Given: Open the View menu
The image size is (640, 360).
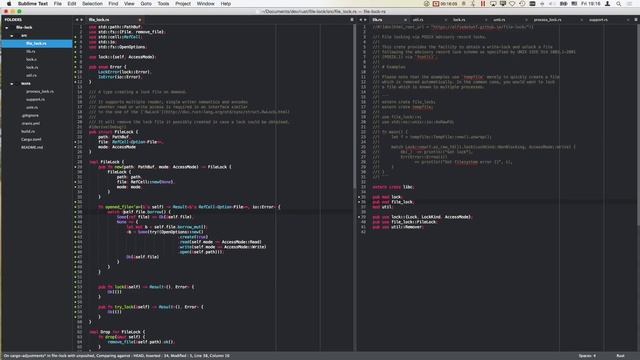Looking at the screenshot, I should [x=129, y=4].
